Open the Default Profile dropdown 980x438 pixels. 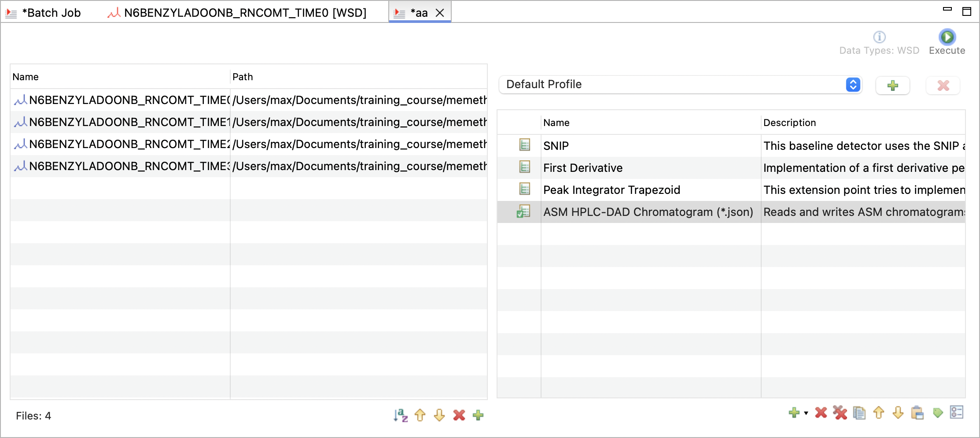(x=680, y=85)
